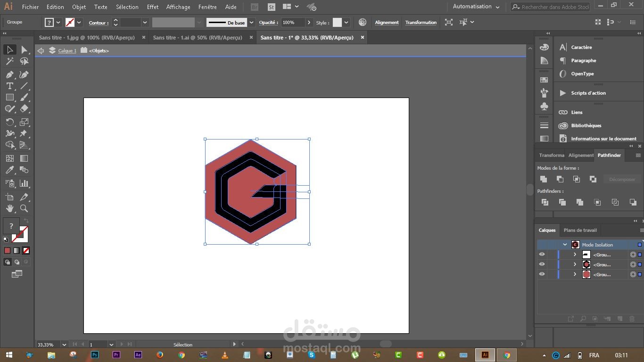
Task: Open the Effet menu
Action: click(152, 7)
